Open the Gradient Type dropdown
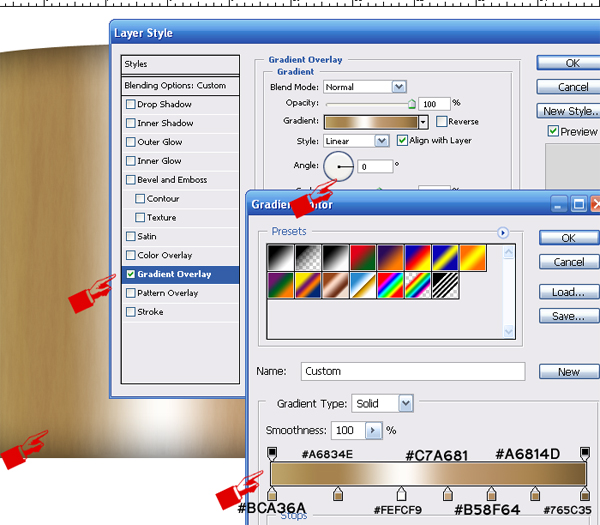Image resolution: width=600 pixels, height=525 pixels. (x=406, y=404)
